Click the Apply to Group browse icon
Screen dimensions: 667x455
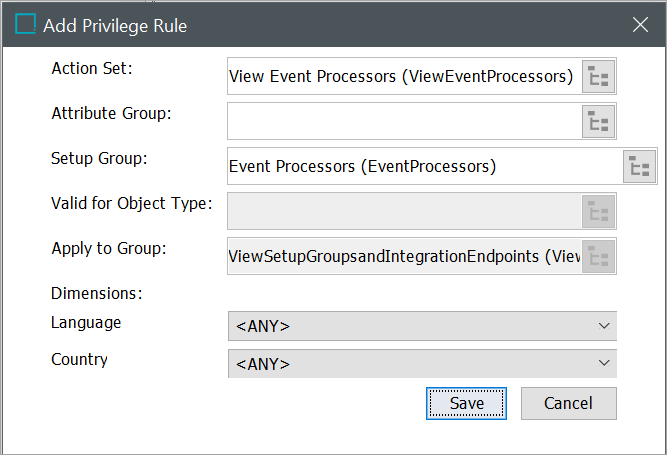tap(599, 256)
